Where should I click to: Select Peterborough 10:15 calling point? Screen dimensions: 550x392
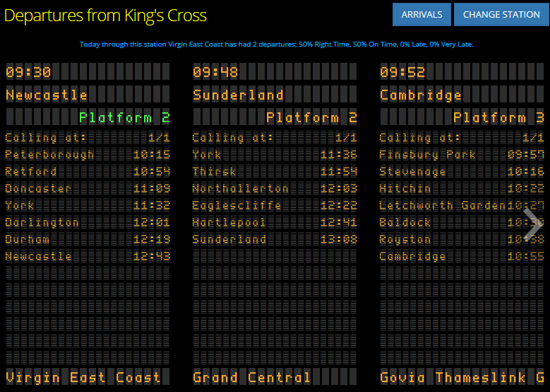coord(88,155)
